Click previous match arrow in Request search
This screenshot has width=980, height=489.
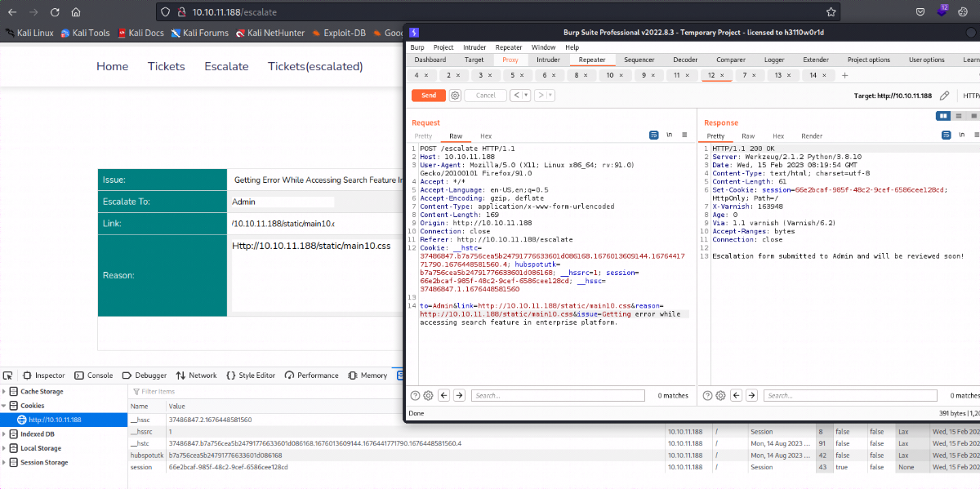point(444,396)
